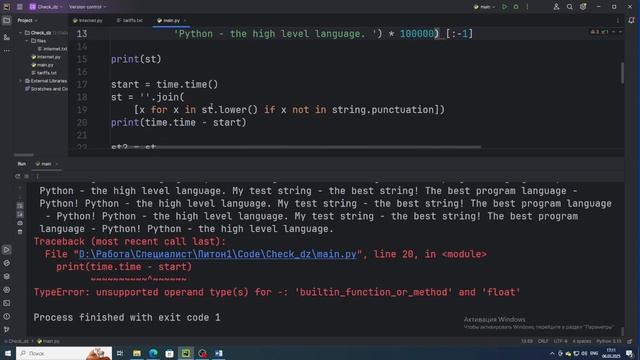This screenshot has height=360, width=640.
Task: Open IDE settings gear icon
Action: [583, 7]
